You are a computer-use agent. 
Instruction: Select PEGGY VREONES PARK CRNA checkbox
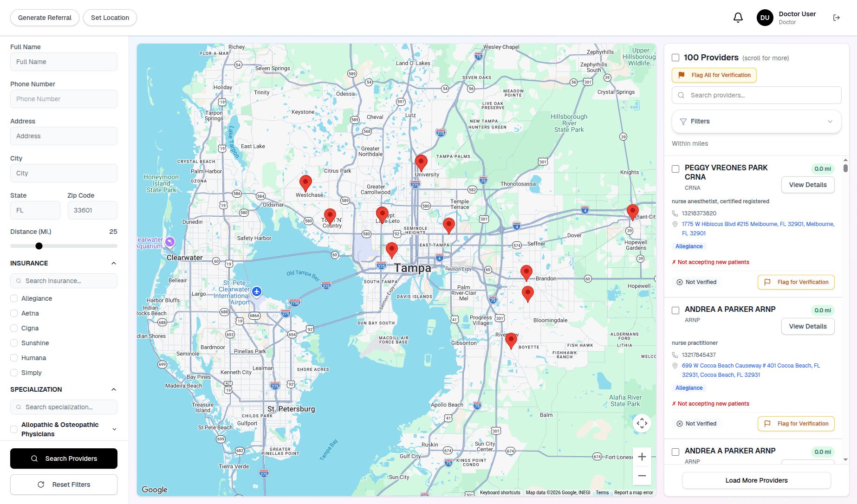pyautogui.click(x=675, y=169)
